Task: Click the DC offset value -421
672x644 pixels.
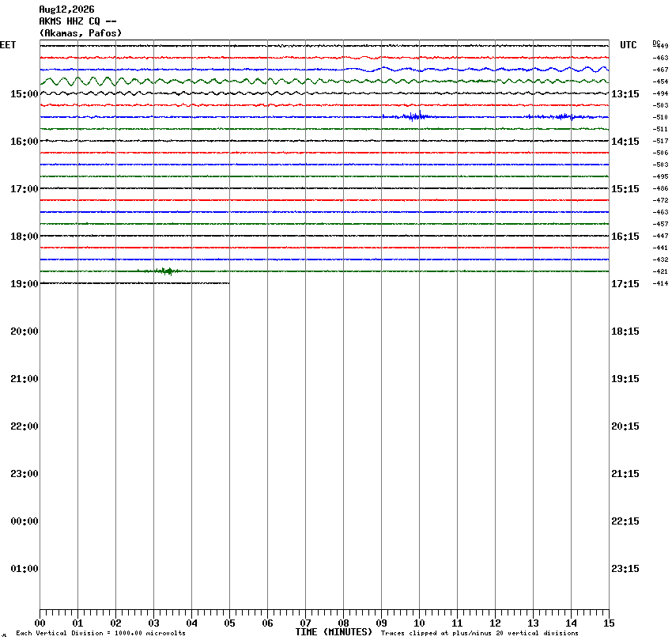Action: point(660,272)
